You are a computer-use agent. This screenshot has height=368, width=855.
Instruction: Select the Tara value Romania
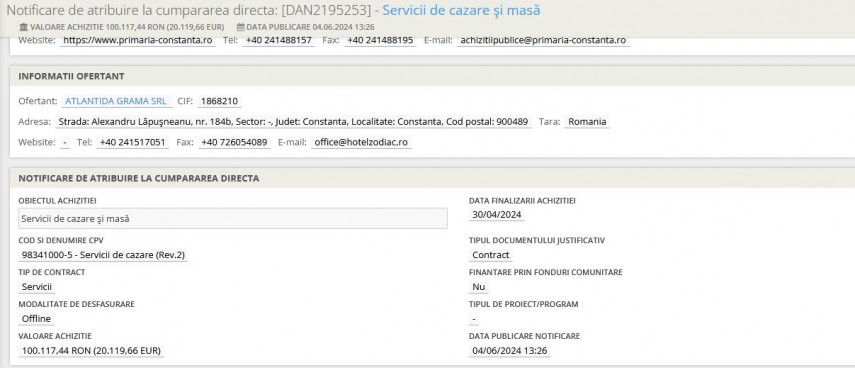pos(587,122)
